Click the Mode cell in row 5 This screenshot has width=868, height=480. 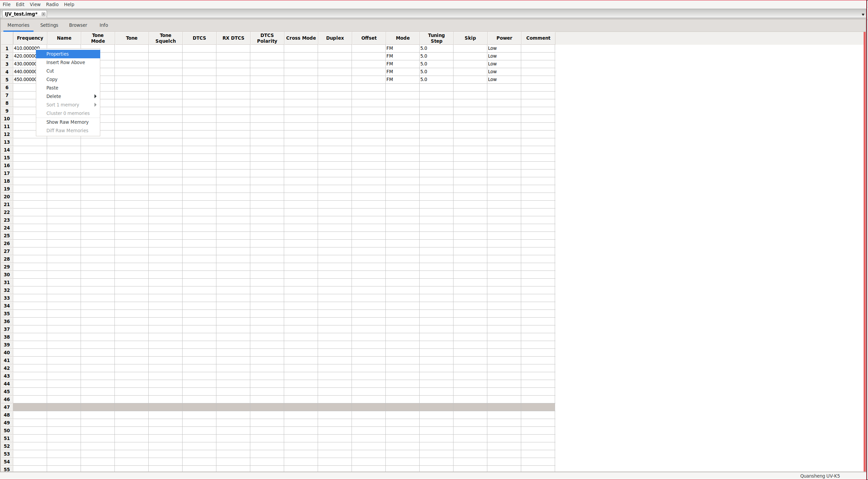pyautogui.click(x=402, y=79)
